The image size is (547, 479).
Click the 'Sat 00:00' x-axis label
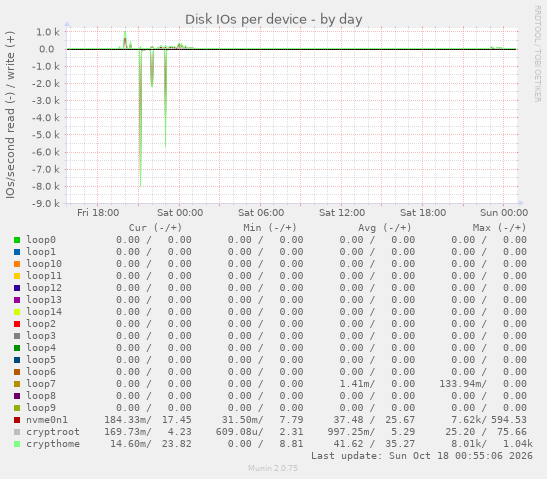[x=180, y=212]
